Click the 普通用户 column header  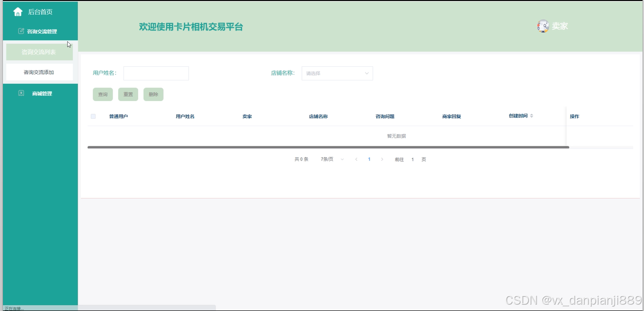click(x=119, y=116)
